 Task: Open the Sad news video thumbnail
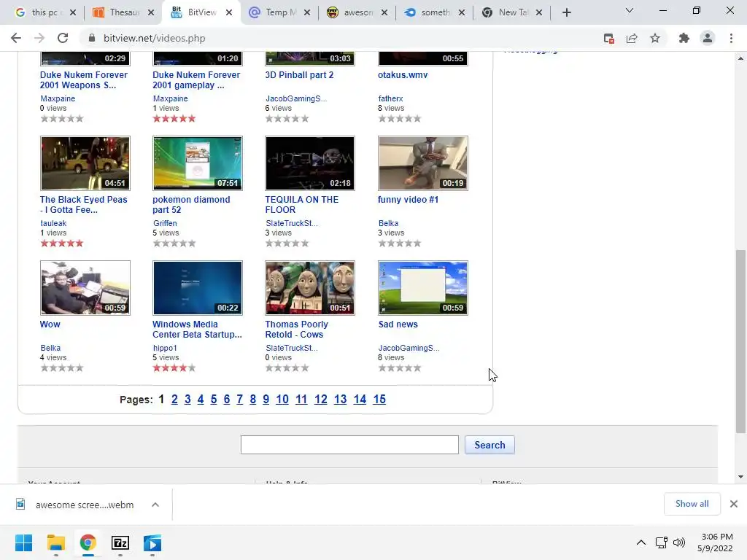[423, 288]
